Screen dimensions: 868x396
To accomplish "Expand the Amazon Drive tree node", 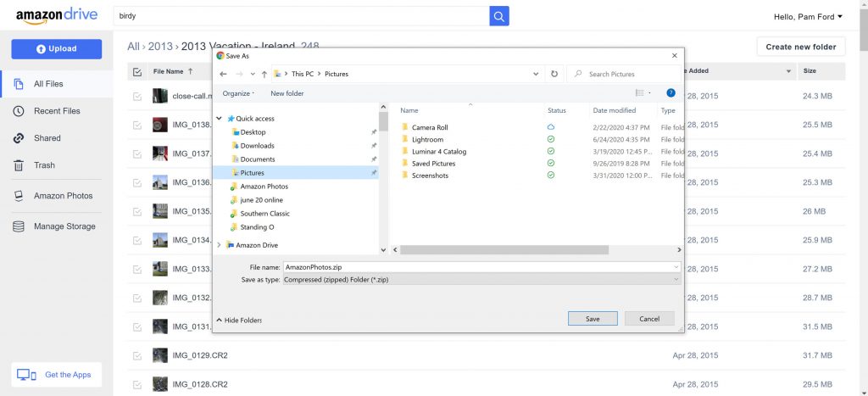I will [x=220, y=245].
